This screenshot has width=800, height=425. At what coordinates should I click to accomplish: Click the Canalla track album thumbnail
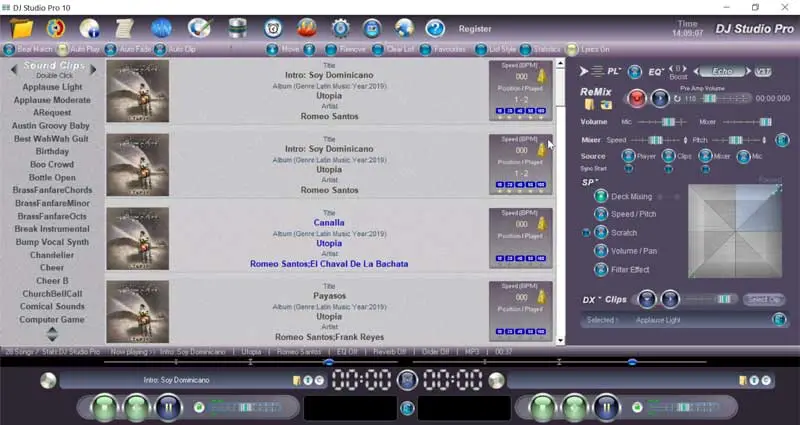138,239
